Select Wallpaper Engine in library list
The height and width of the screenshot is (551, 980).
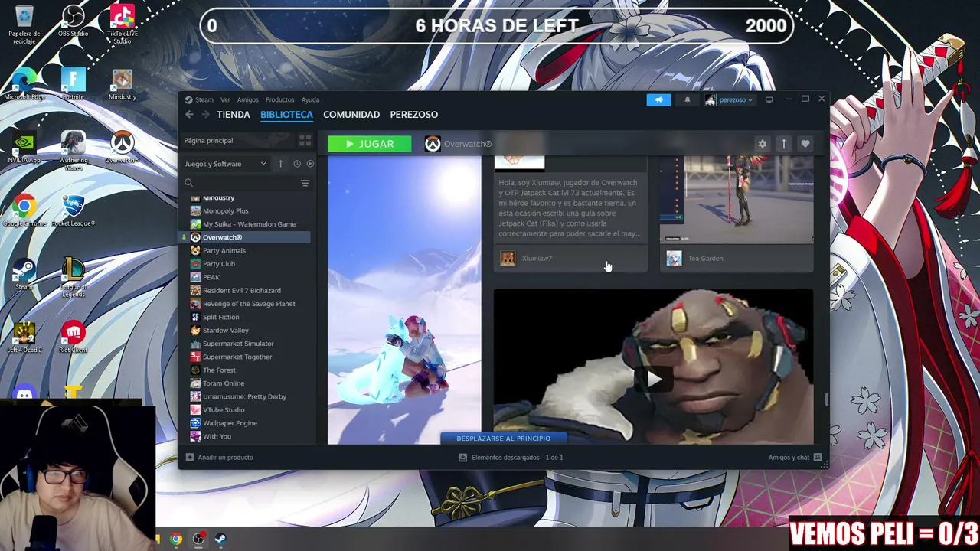pyautogui.click(x=230, y=423)
